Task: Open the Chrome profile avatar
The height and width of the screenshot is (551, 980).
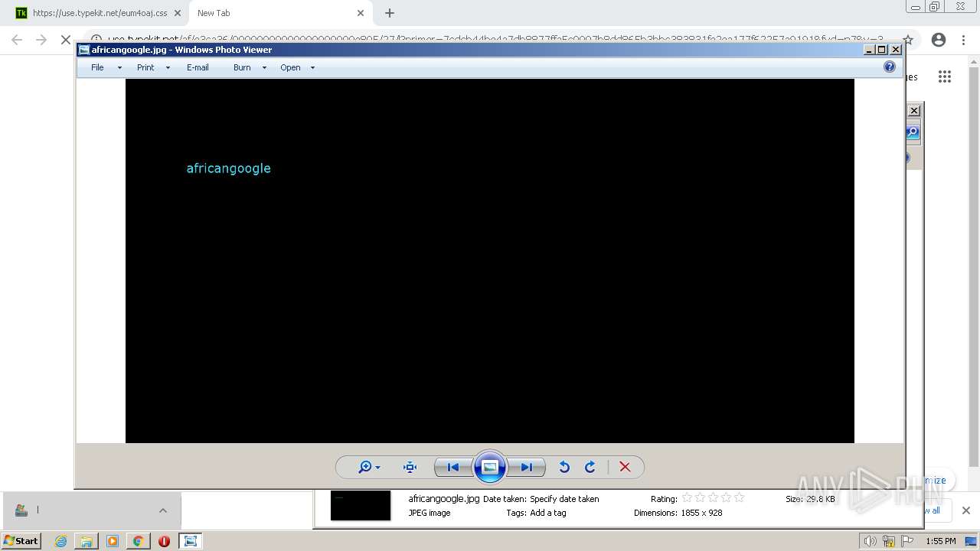Action: point(939,40)
